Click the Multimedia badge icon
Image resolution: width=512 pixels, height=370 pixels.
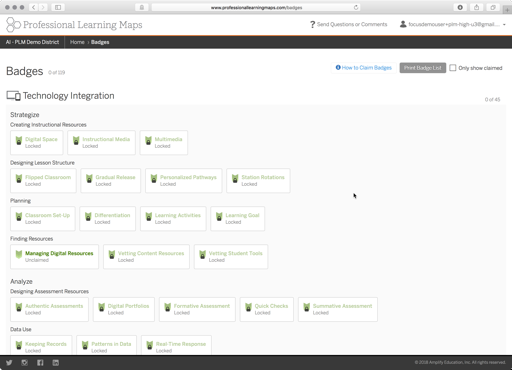point(148,141)
